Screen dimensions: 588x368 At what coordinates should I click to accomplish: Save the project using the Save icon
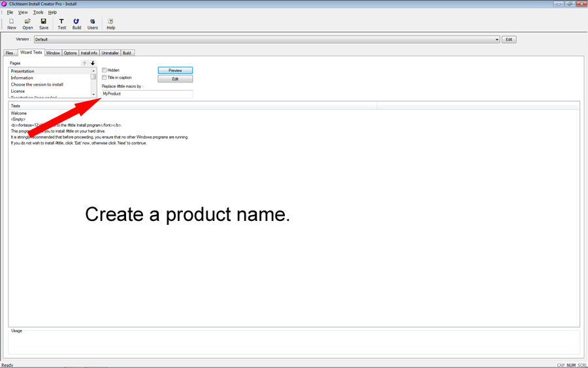(44, 24)
